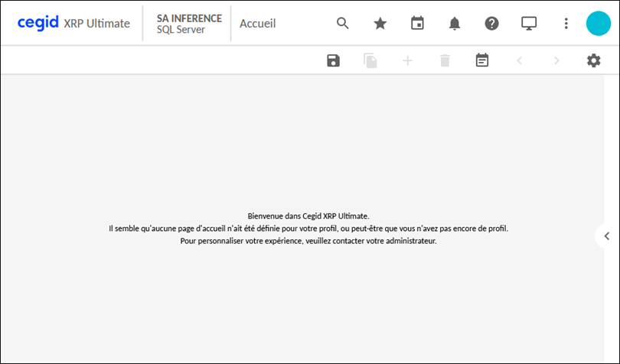Click the 'Pour personnaliser votre expérience' line

(308, 241)
